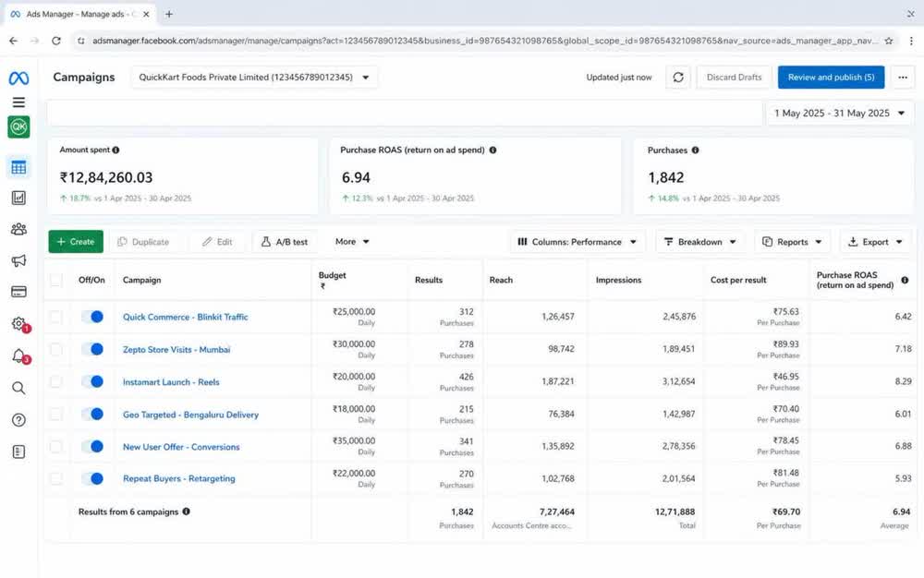Go back in browser

coord(14,41)
